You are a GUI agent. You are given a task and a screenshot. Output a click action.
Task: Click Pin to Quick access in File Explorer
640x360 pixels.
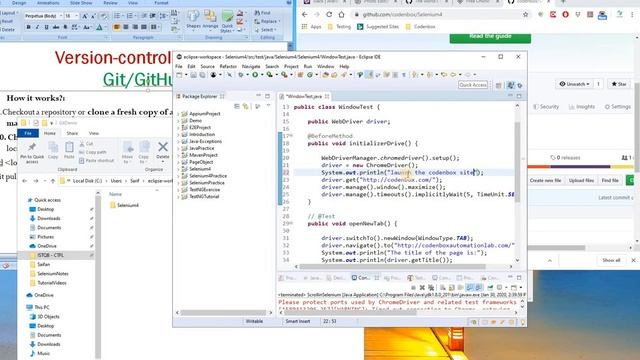pyautogui.click(x=32, y=153)
